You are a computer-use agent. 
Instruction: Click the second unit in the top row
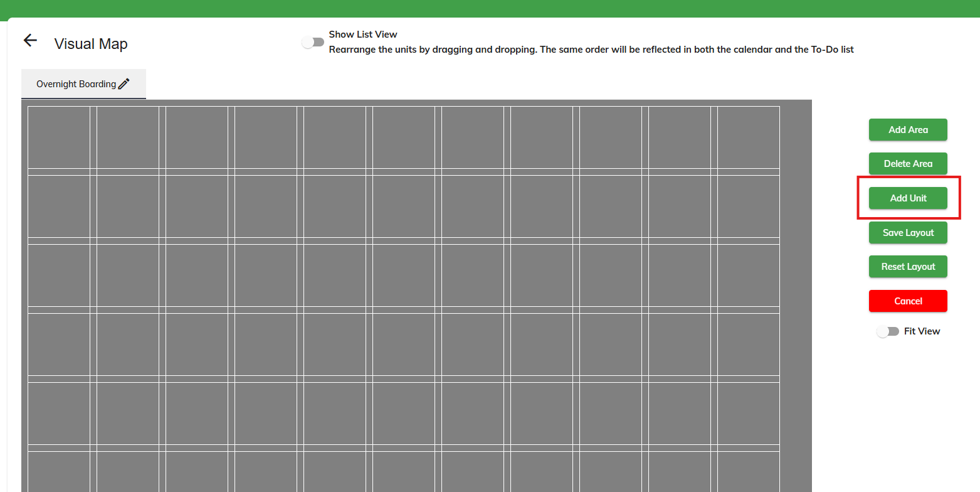(x=128, y=138)
